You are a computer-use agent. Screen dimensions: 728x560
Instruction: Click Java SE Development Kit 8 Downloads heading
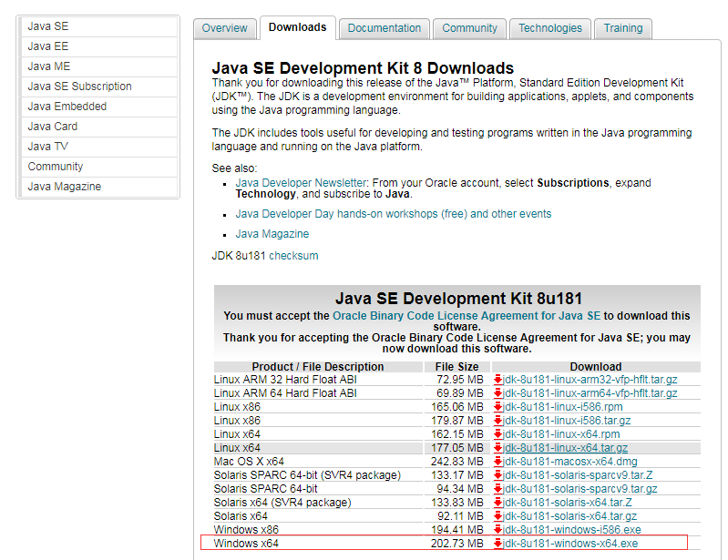[x=363, y=68]
